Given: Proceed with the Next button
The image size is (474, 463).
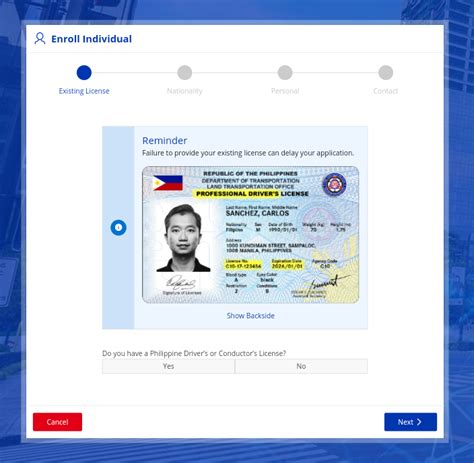Looking at the screenshot, I should [410, 422].
